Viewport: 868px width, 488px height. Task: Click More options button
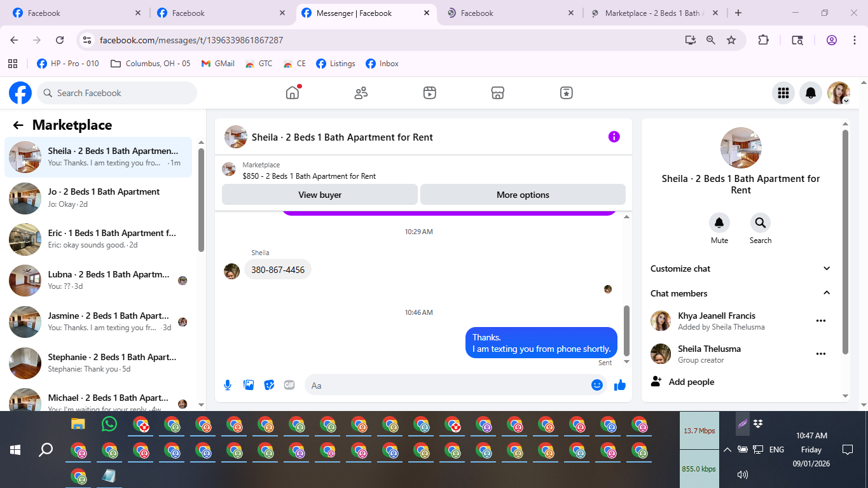point(523,195)
